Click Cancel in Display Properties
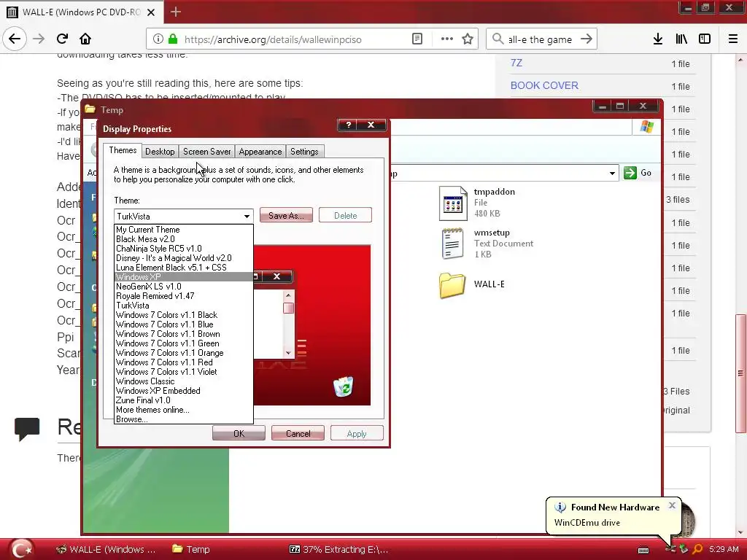This screenshot has width=747, height=560. pyautogui.click(x=298, y=433)
